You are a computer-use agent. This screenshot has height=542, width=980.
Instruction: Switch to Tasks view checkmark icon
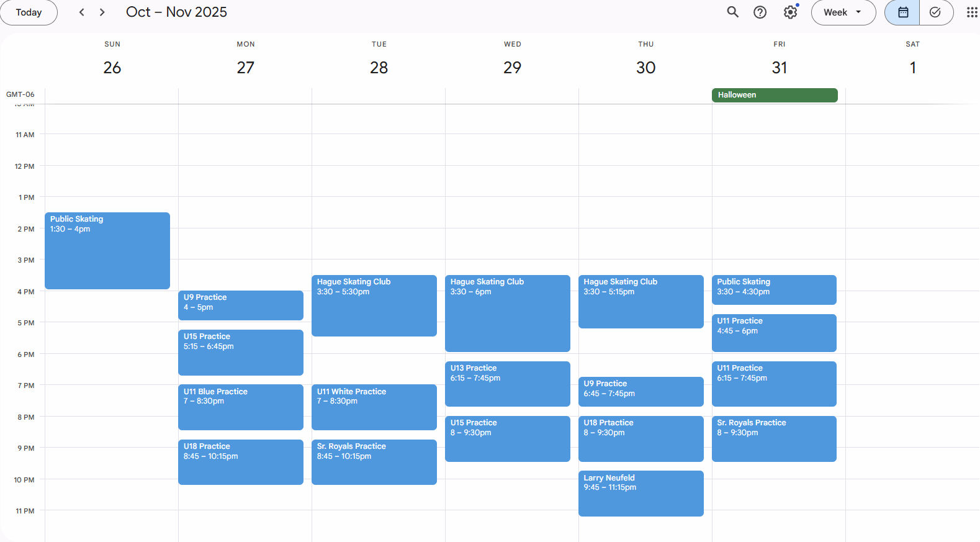[x=936, y=12]
